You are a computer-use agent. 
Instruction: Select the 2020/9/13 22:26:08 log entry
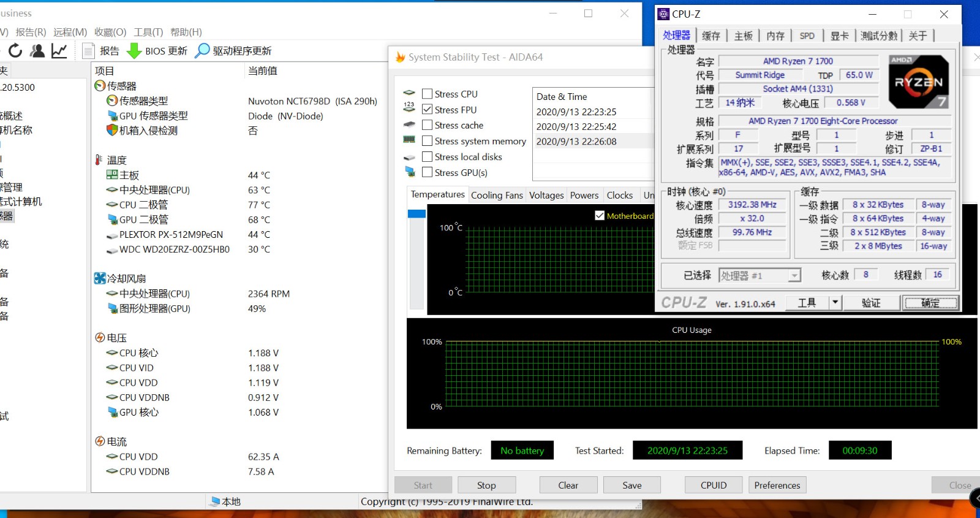click(x=594, y=141)
